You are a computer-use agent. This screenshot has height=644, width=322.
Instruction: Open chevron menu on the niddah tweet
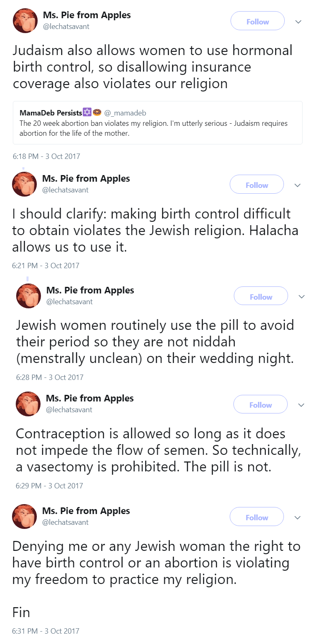[301, 297]
